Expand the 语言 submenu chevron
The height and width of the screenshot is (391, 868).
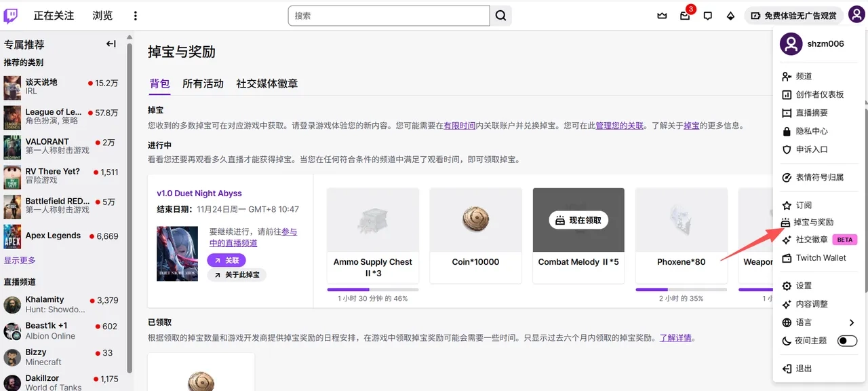pos(852,322)
